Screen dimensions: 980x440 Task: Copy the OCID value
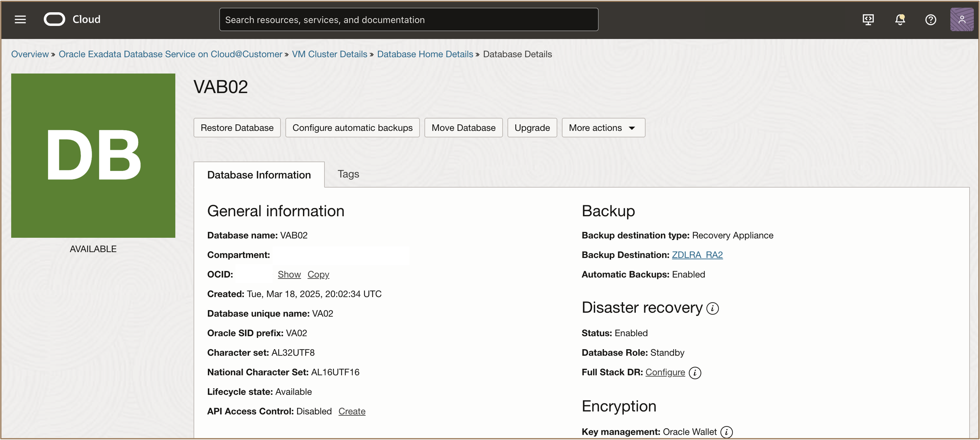[x=318, y=275]
